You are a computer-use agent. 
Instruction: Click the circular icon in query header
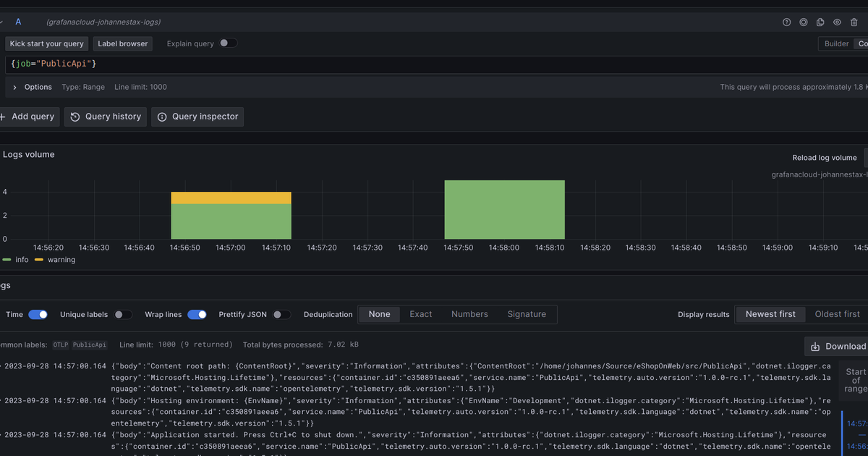(x=804, y=22)
